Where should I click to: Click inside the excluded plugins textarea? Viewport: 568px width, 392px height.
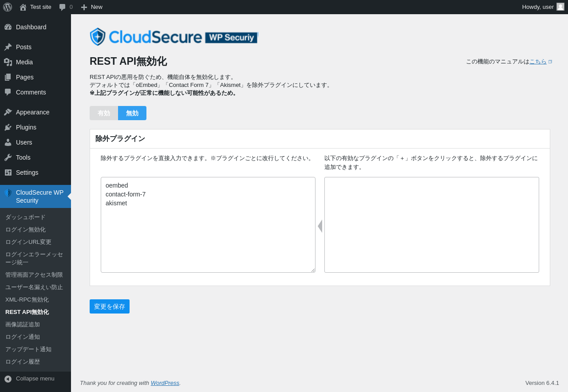208,225
